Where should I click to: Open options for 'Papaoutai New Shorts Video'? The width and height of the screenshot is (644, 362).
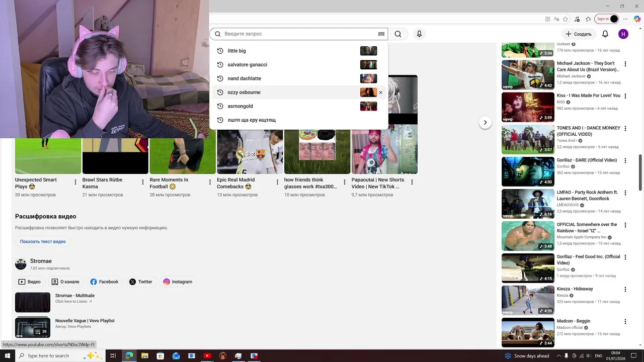(x=412, y=182)
